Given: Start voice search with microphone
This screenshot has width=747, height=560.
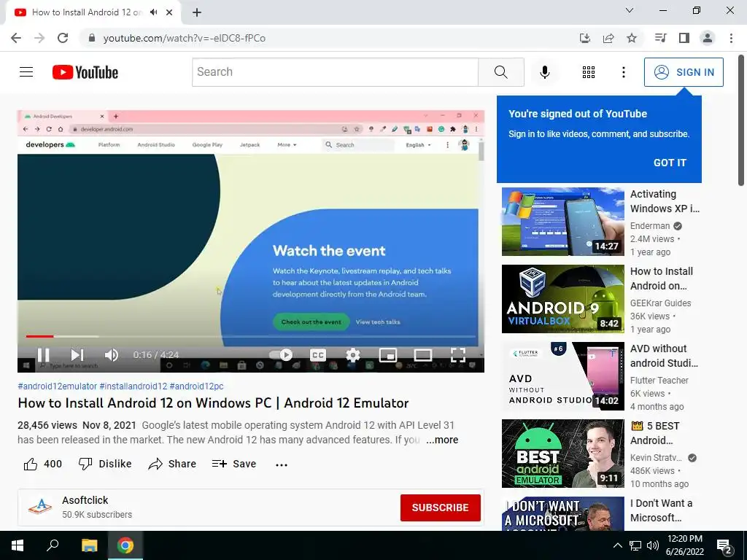Looking at the screenshot, I should click(544, 72).
